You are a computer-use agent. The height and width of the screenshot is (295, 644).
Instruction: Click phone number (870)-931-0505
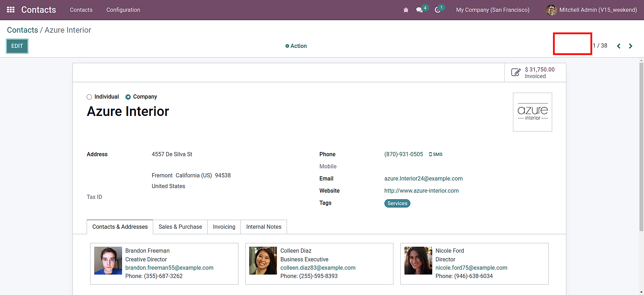point(404,154)
